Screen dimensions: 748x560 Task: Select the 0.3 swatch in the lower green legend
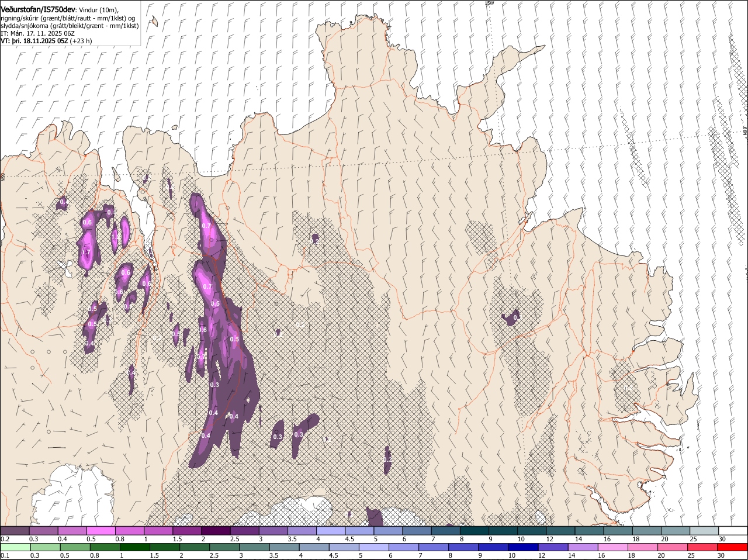tap(45, 547)
